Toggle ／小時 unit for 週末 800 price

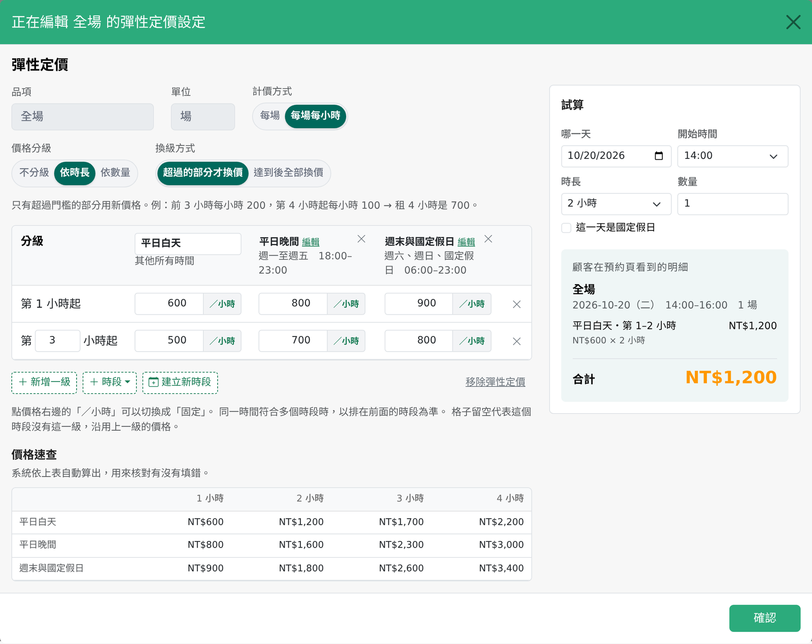[472, 341]
